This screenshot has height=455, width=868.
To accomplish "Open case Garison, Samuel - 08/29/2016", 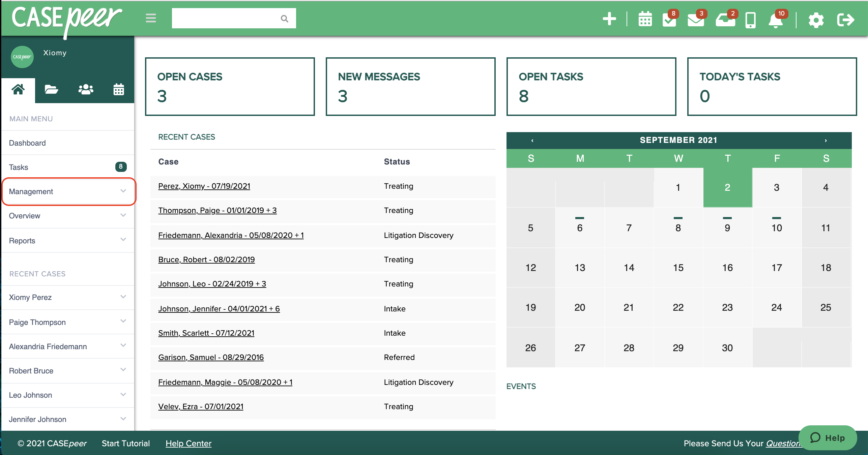I will click(211, 357).
